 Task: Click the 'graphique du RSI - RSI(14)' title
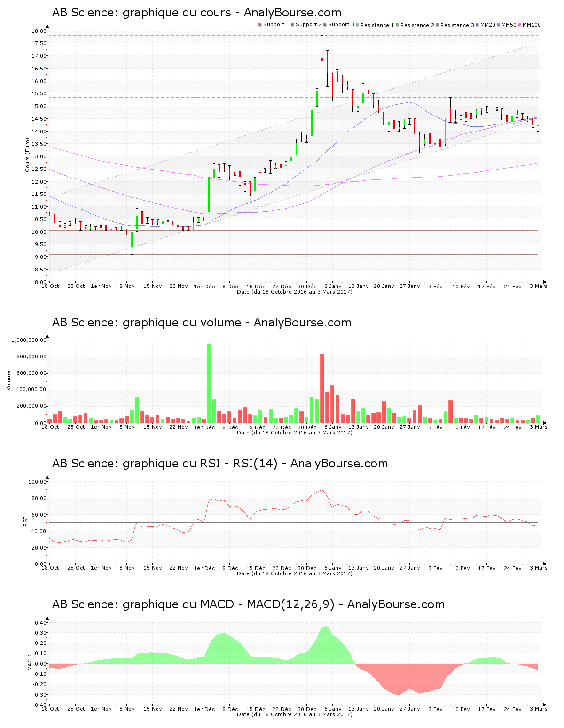click(220, 464)
